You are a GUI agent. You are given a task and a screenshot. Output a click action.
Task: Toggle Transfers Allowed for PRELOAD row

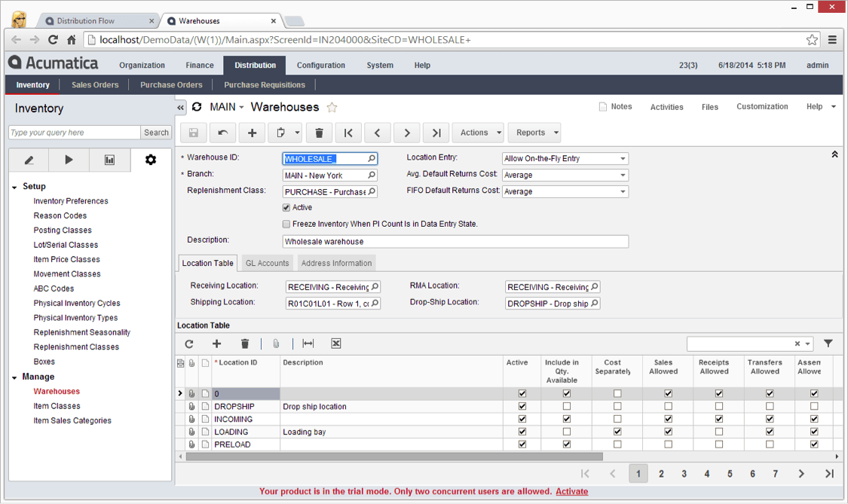point(770,444)
